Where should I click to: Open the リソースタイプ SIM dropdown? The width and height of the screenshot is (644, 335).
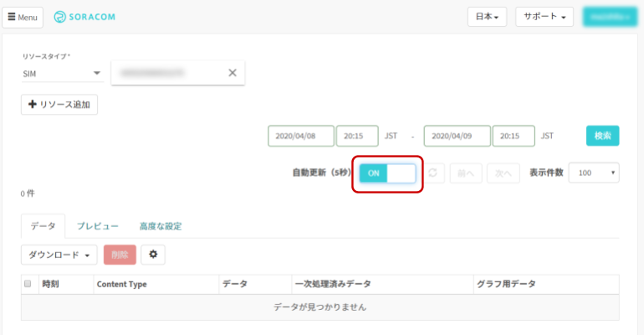61,74
